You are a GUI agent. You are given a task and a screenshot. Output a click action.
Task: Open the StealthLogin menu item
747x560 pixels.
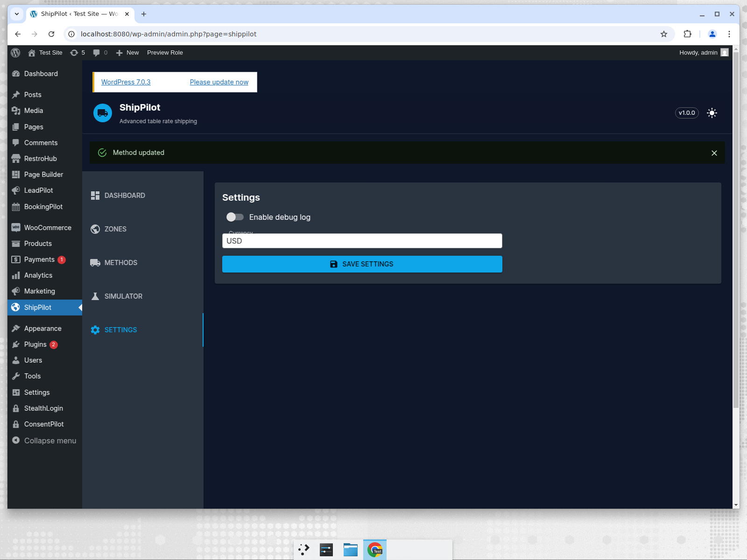[x=45, y=408]
